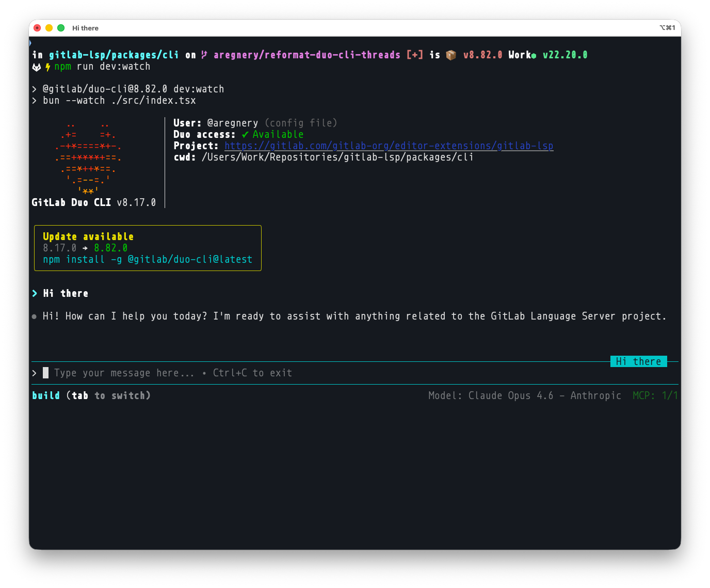The image size is (710, 588).
Task: Click the Hi there window title
Action: coord(85,28)
